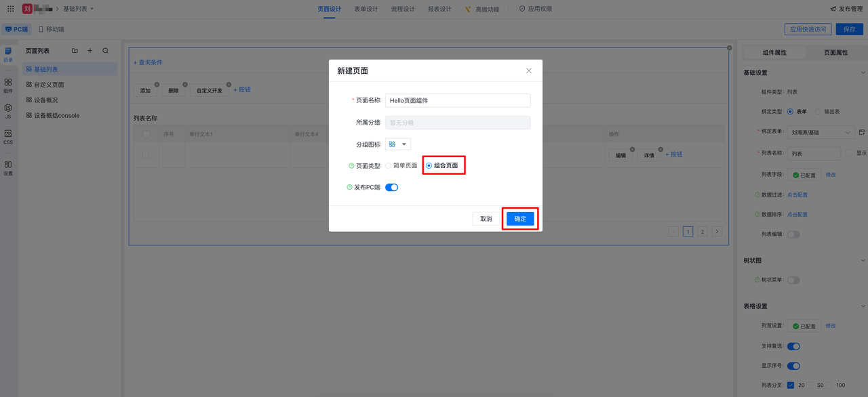Click the 保存 button at top right
Screen dimensions: 868x397
click(848, 28)
